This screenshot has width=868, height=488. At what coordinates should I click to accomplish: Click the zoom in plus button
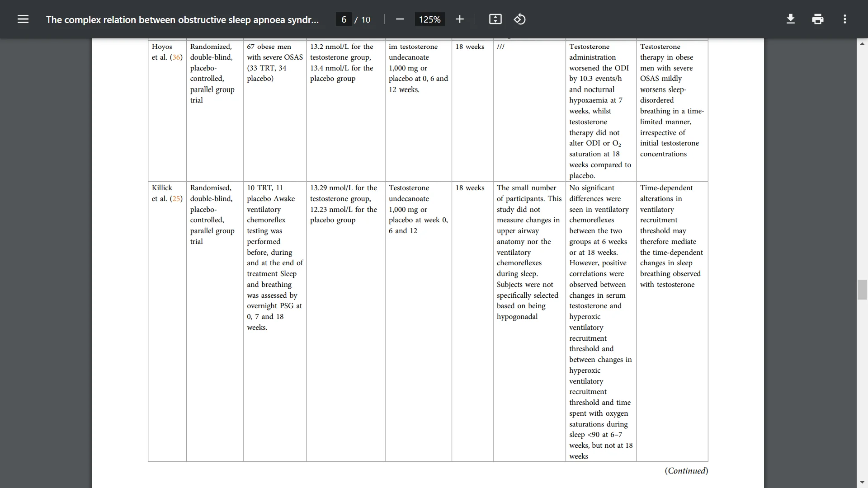pyautogui.click(x=460, y=19)
